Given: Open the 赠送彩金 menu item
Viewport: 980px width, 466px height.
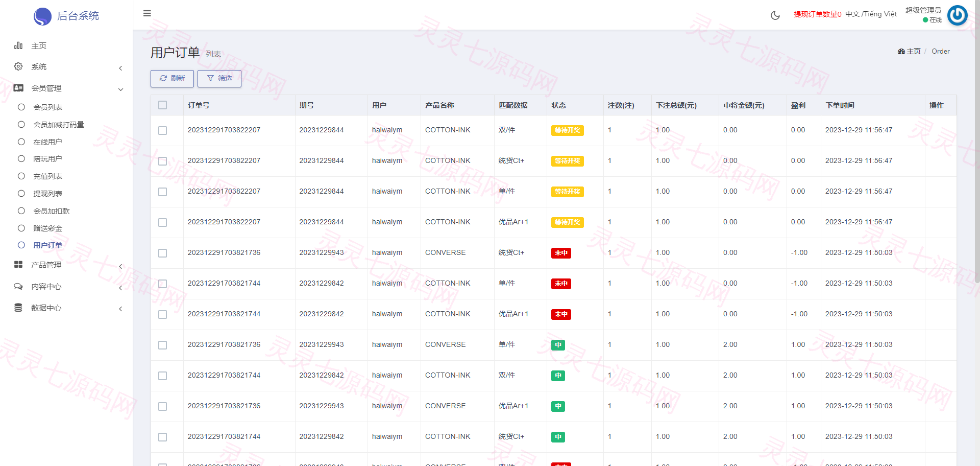Looking at the screenshot, I should [x=47, y=228].
